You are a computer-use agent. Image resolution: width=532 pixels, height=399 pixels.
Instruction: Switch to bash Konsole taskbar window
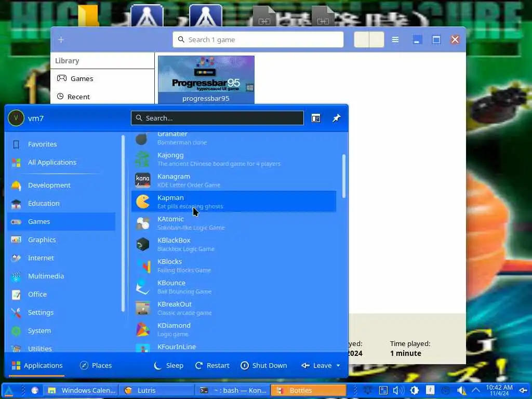pyautogui.click(x=233, y=391)
